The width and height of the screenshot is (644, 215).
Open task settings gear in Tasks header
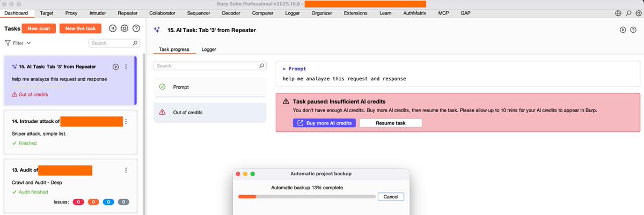click(125, 28)
